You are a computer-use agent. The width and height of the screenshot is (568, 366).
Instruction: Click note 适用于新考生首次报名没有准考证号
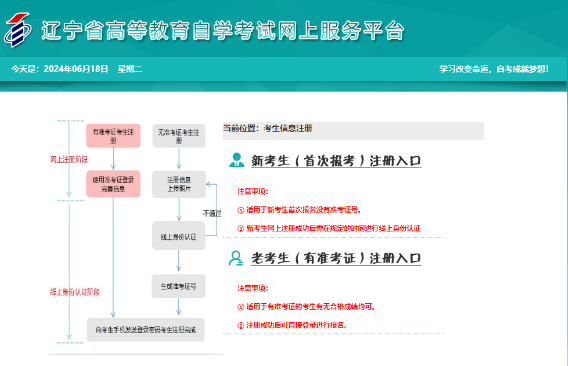299,209
